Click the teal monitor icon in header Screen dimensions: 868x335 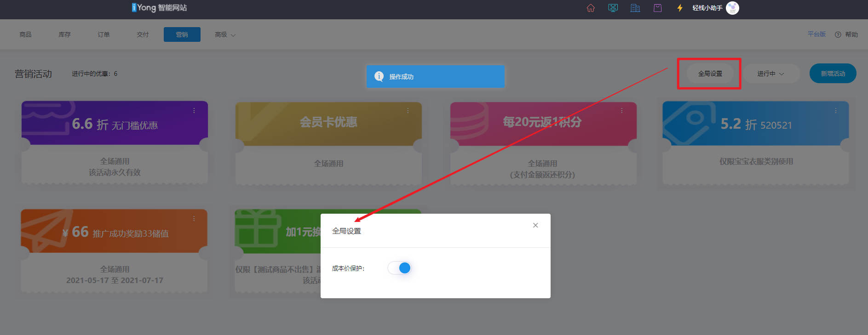[613, 8]
